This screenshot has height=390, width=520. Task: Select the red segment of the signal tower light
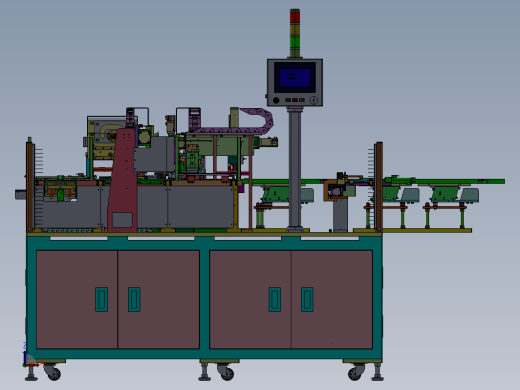[295, 16]
